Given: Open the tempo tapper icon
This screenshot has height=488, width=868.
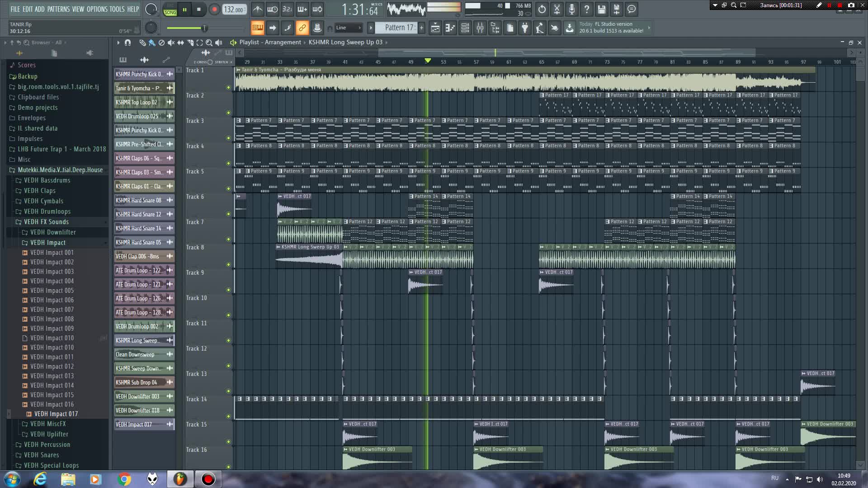Looking at the screenshot, I should click(x=540, y=28).
